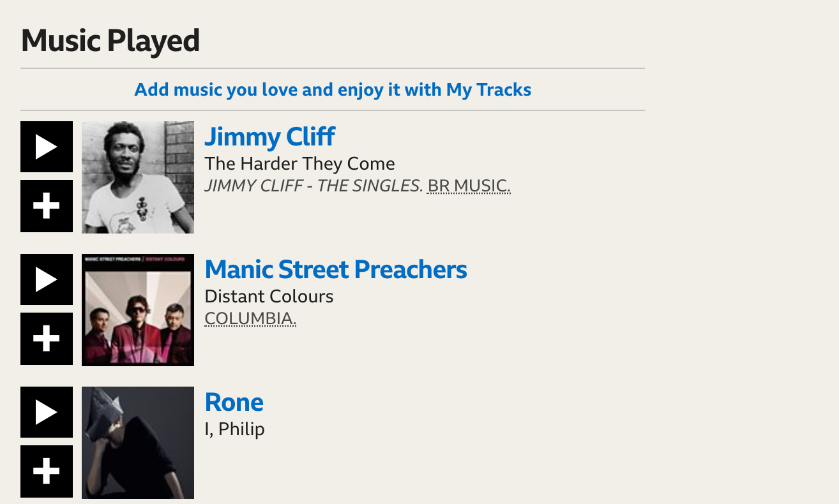
Task: Click the BR MUSIC. record label
Action: (x=469, y=186)
